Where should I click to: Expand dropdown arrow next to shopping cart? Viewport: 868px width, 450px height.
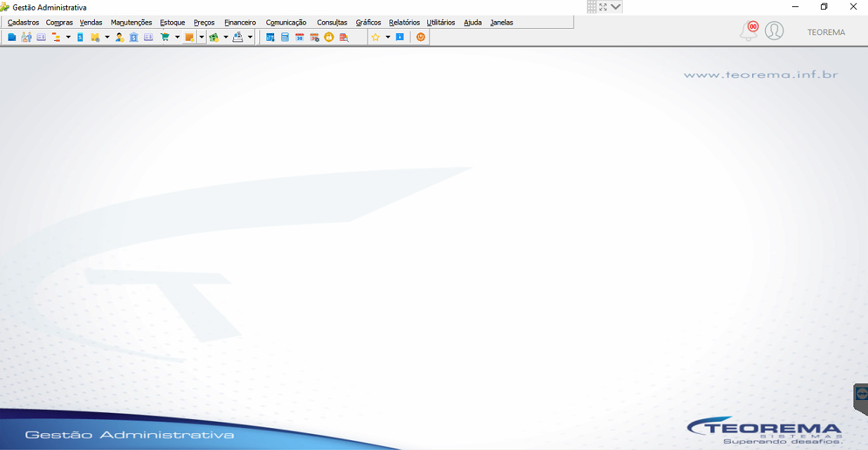tap(177, 37)
